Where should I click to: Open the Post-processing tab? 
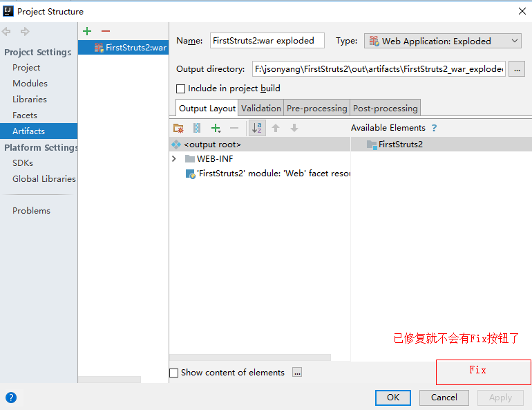click(385, 109)
